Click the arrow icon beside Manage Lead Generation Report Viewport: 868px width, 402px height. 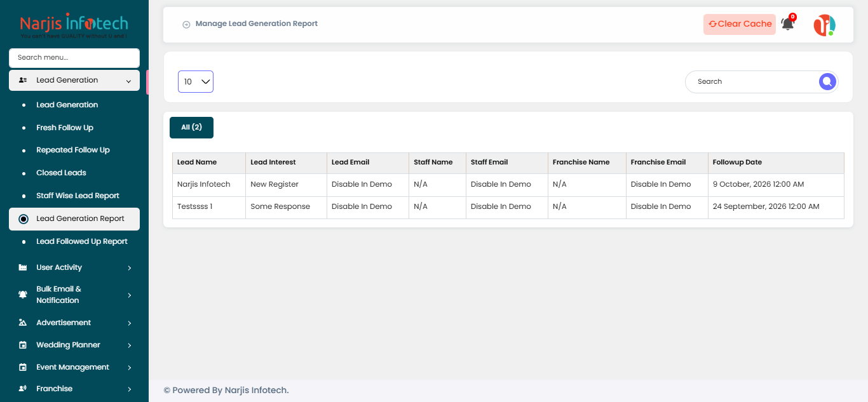186,24
